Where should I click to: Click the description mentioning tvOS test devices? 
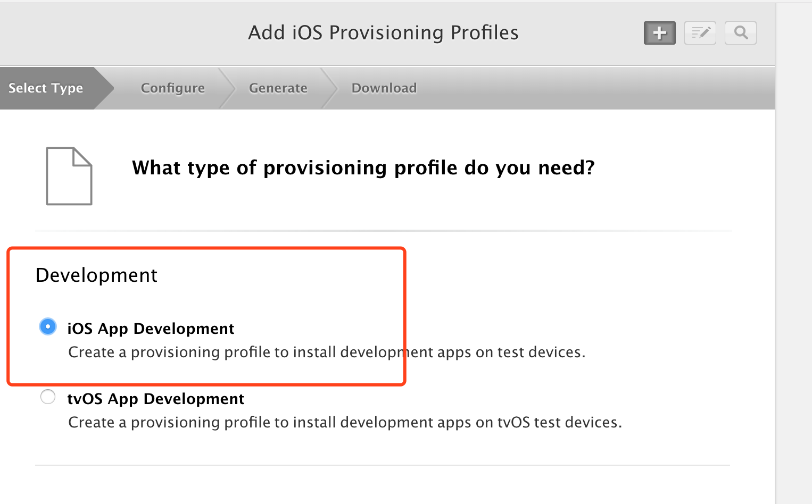click(x=345, y=422)
